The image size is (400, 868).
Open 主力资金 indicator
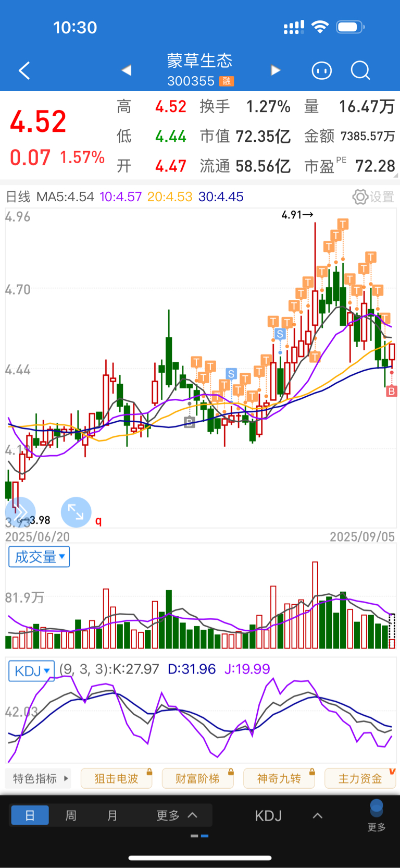pyautogui.click(x=360, y=778)
